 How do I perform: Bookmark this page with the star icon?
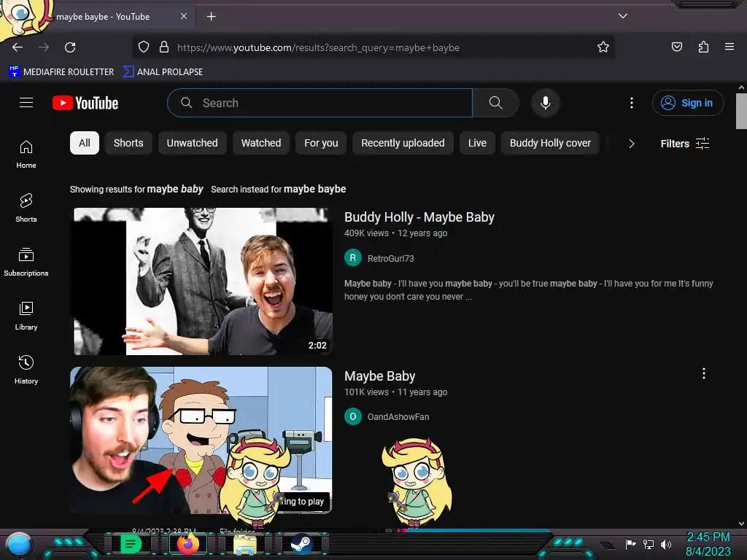603,47
